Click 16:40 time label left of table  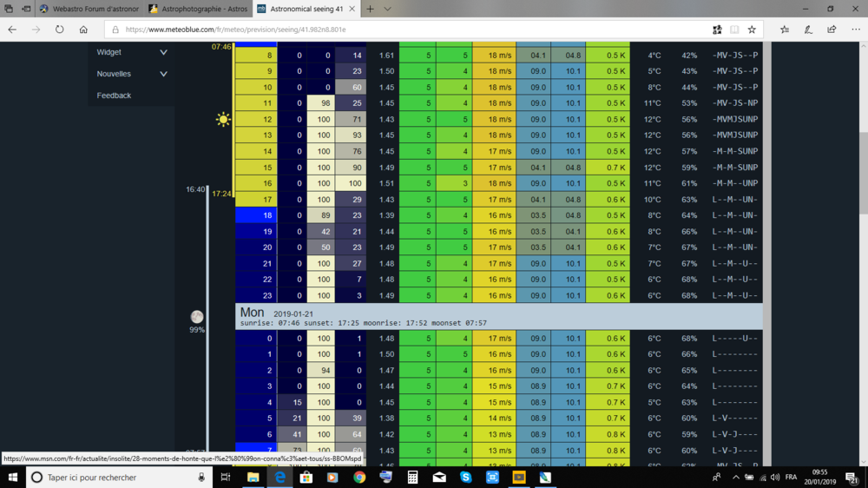coord(195,189)
